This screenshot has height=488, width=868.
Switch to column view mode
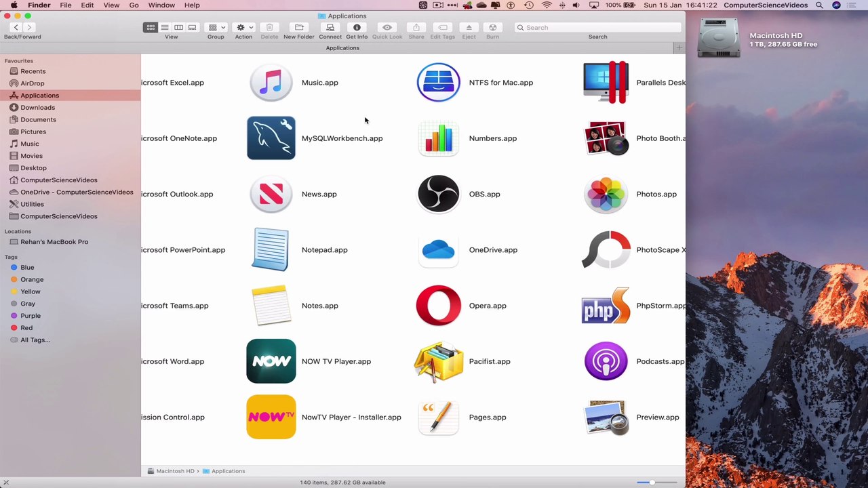click(x=178, y=27)
